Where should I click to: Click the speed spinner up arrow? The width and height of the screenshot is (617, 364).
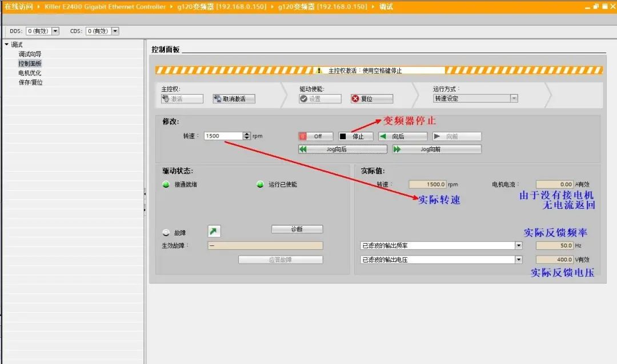click(247, 134)
